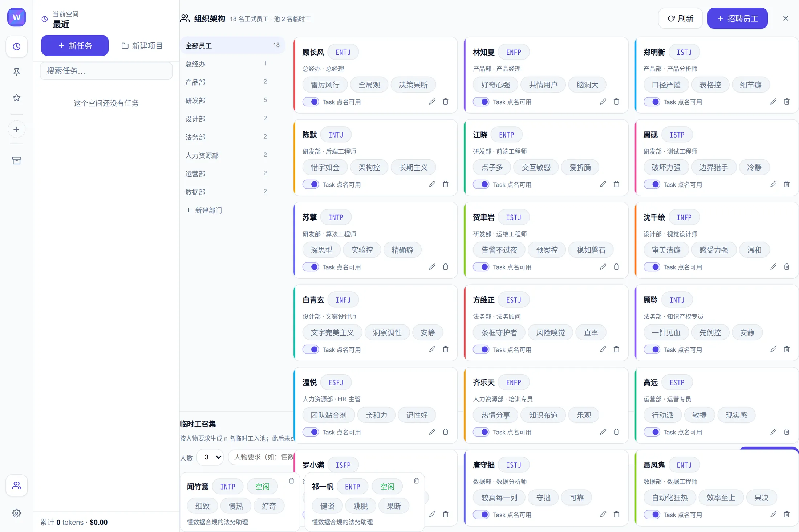
Task: Delete employee 林知夏 with trash icon
Action: 616,102
